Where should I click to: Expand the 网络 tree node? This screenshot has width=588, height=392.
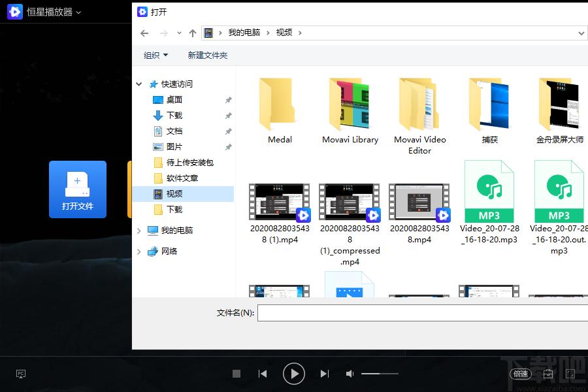pos(139,252)
